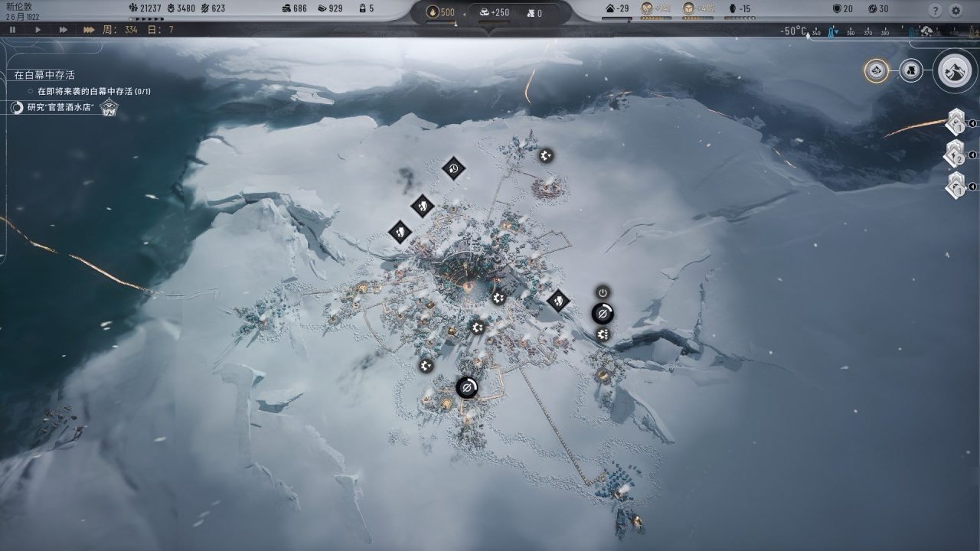Open the 在白幕中存活 objective title
The image size is (980, 551).
pyautogui.click(x=44, y=75)
